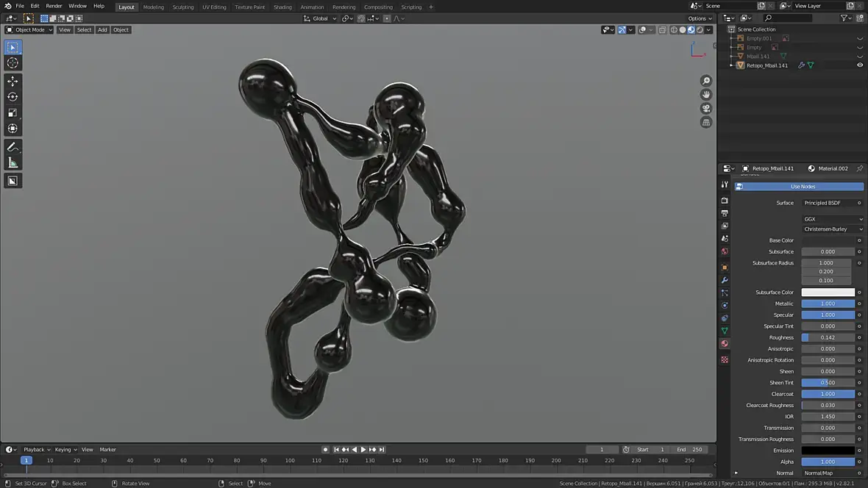Viewport: 868px width, 488px height.
Task: Open the Object Data green triangle tab
Action: 725,331
